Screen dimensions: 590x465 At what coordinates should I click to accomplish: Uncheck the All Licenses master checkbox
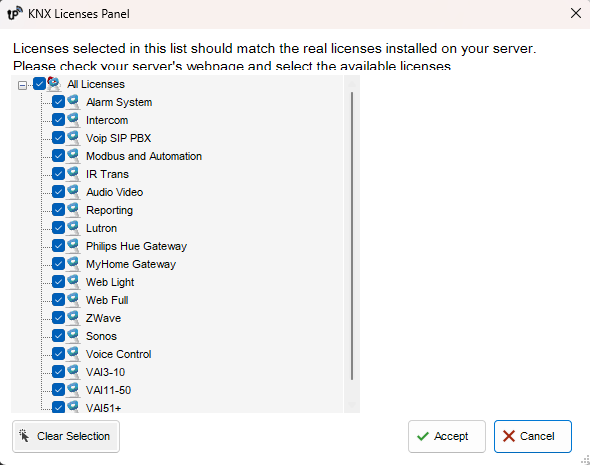tap(40, 84)
